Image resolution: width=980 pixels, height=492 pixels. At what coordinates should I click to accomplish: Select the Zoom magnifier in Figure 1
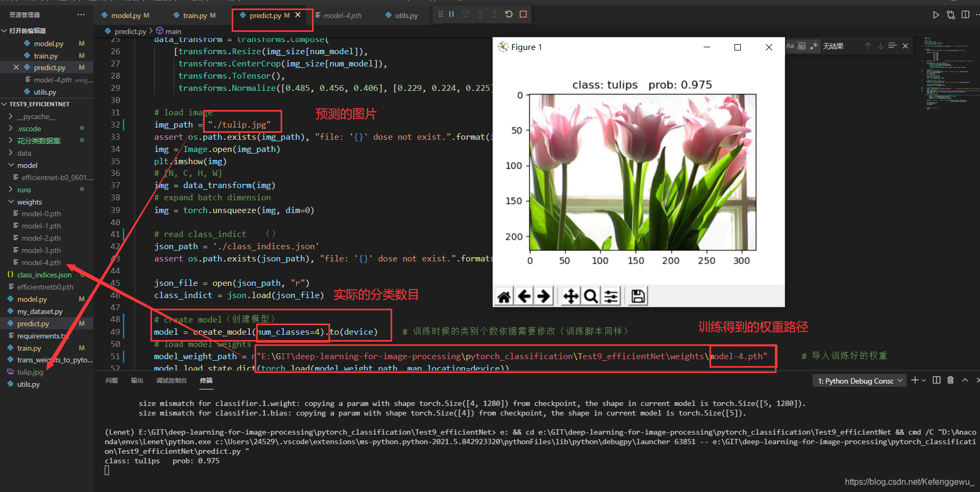point(590,296)
